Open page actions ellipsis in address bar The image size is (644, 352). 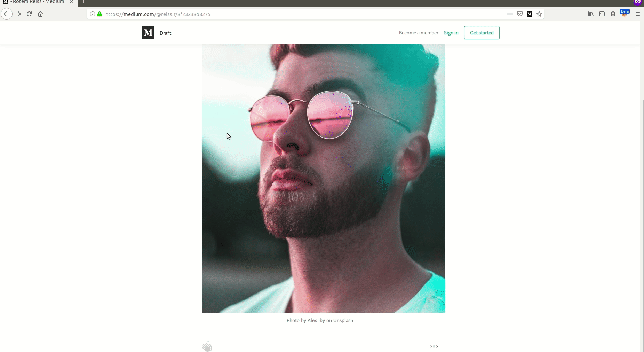[510, 14]
